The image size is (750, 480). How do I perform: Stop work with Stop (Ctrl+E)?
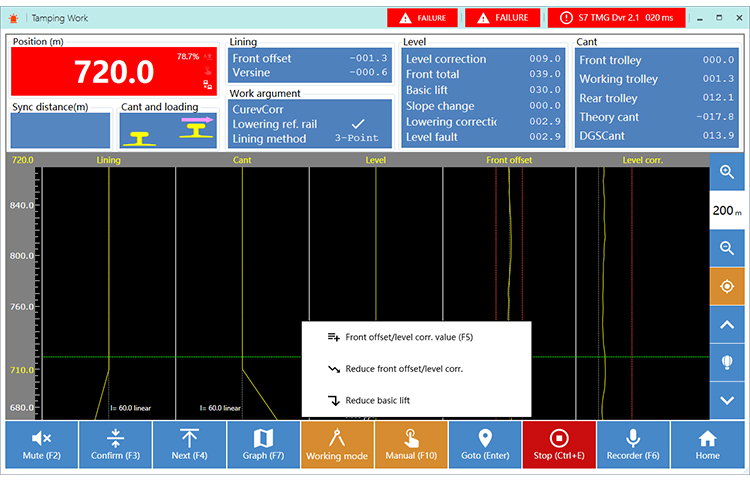click(x=559, y=445)
